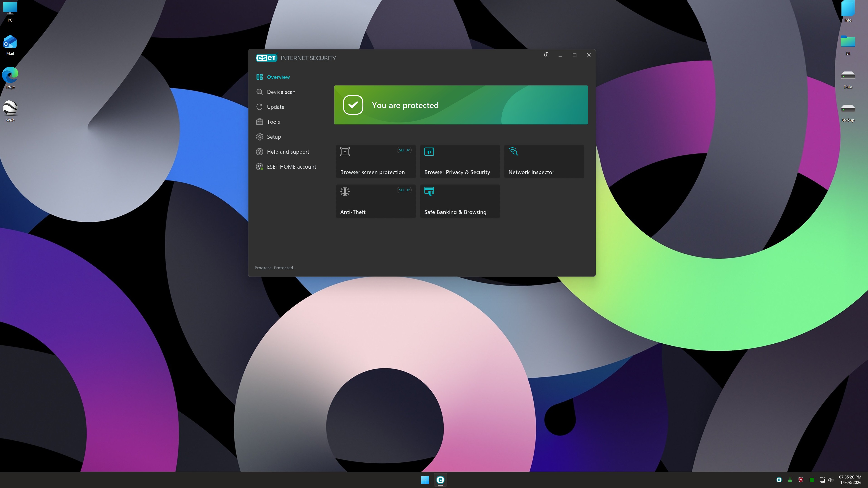Toggle dark mode with the moon icon
868x488 pixels.
click(546, 55)
